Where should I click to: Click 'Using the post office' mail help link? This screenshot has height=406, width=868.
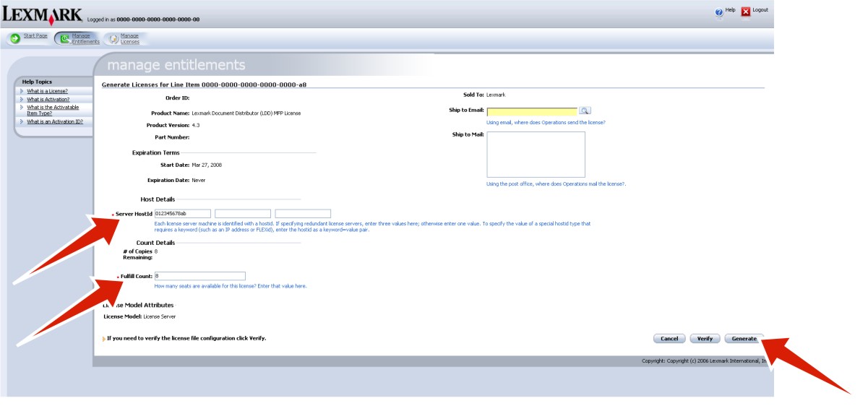coord(556,184)
